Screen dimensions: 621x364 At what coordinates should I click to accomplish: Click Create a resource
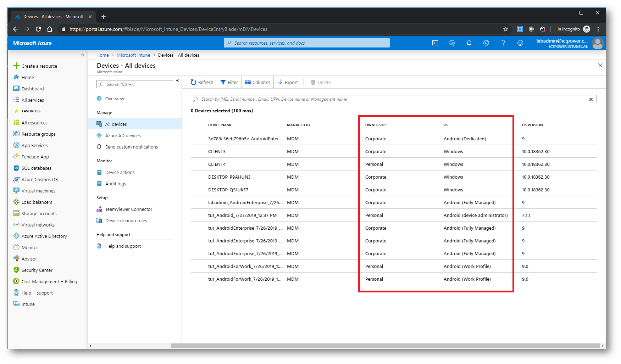[x=35, y=66]
